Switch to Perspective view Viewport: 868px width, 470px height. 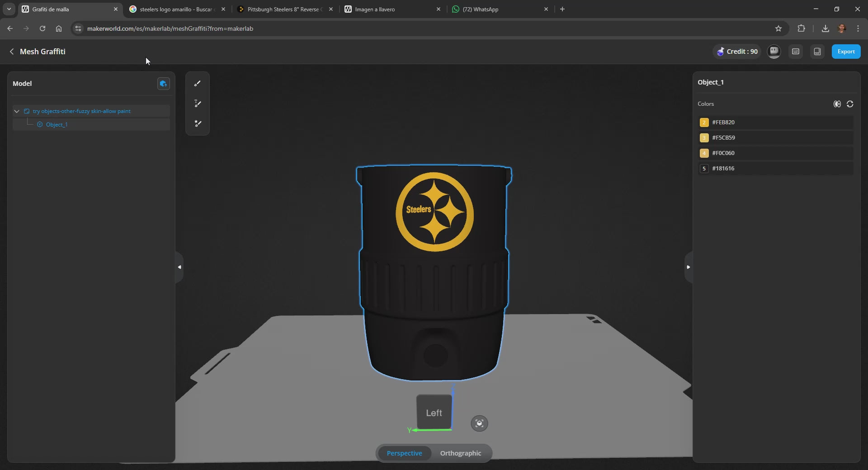click(404, 453)
